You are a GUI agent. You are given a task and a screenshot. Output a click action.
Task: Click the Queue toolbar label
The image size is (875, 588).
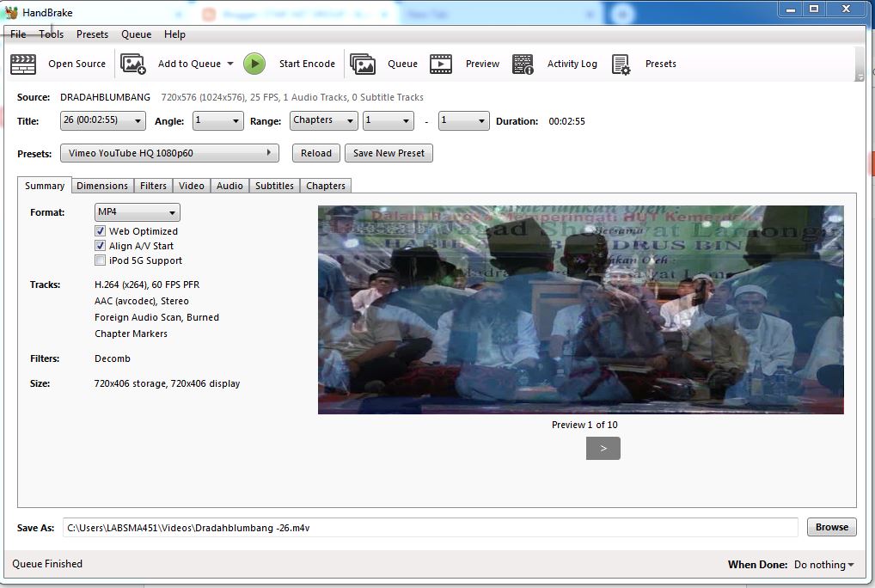coord(402,64)
